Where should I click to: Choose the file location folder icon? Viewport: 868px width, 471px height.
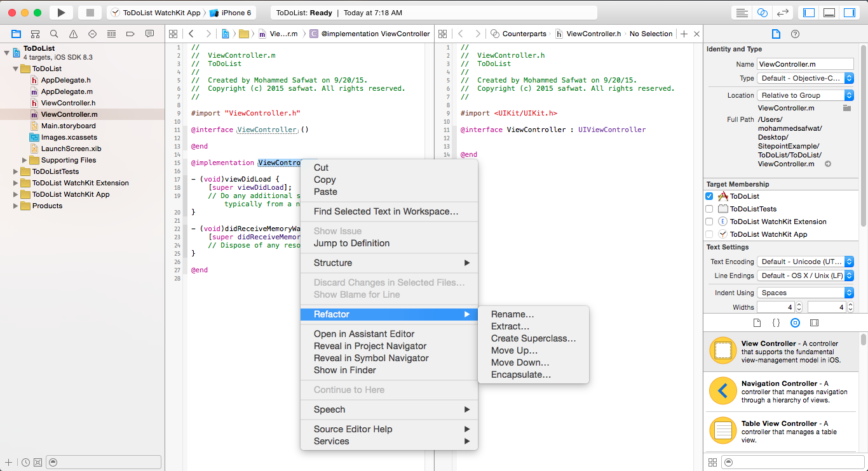tap(846, 108)
